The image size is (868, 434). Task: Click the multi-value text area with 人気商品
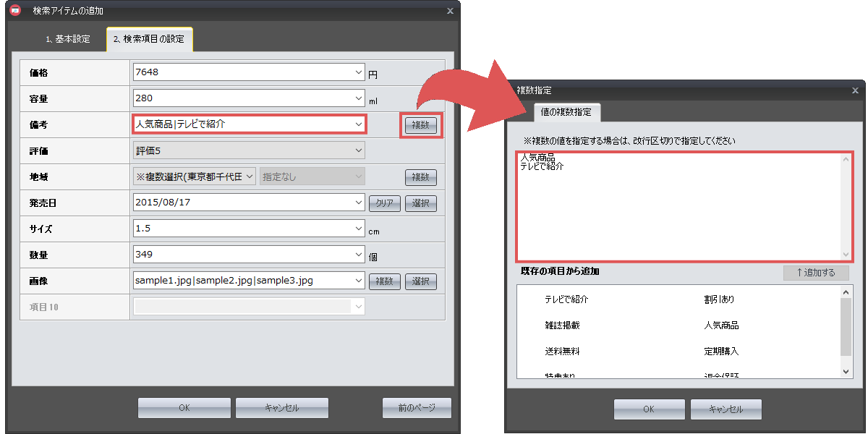pyautogui.click(x=678, y=206)
